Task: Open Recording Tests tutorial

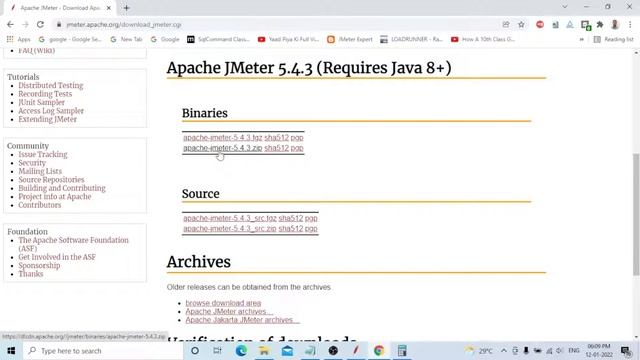Action: [x=45, y=94]
